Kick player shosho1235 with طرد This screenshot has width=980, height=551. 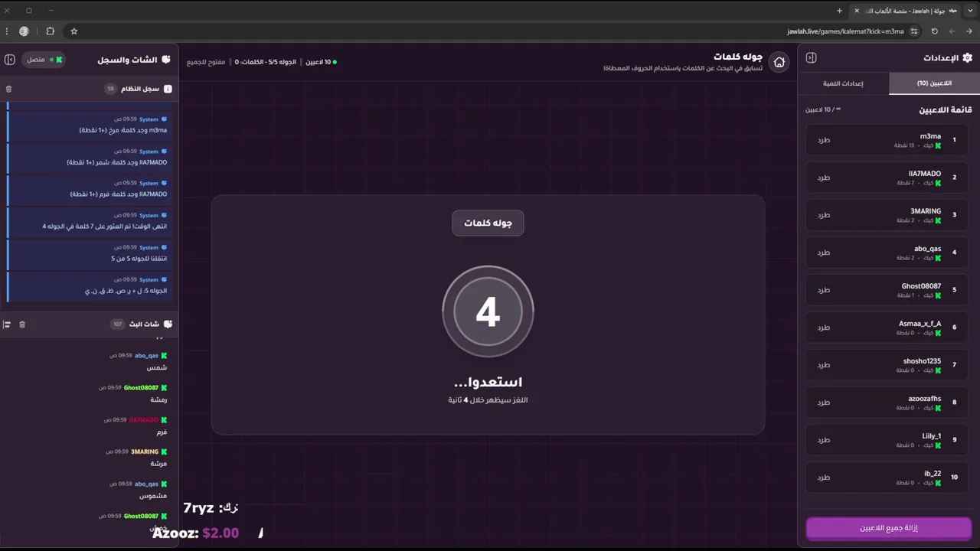click(823, 365)
